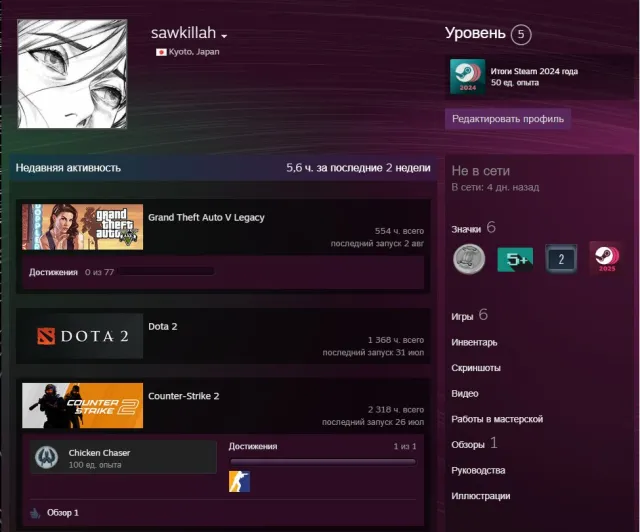Select the "2 318 ч. всего" playtime text
This screenshot has height=532, width=640.
click(x=396, y=410)
